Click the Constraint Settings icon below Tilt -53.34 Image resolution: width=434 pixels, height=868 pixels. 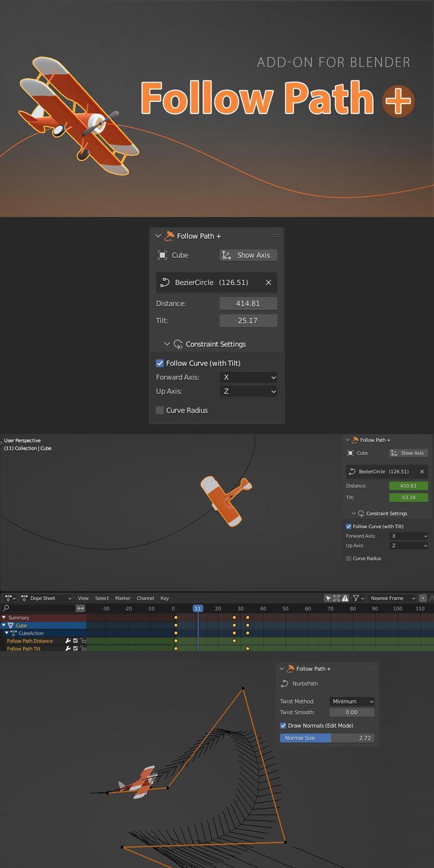point(361,513)
